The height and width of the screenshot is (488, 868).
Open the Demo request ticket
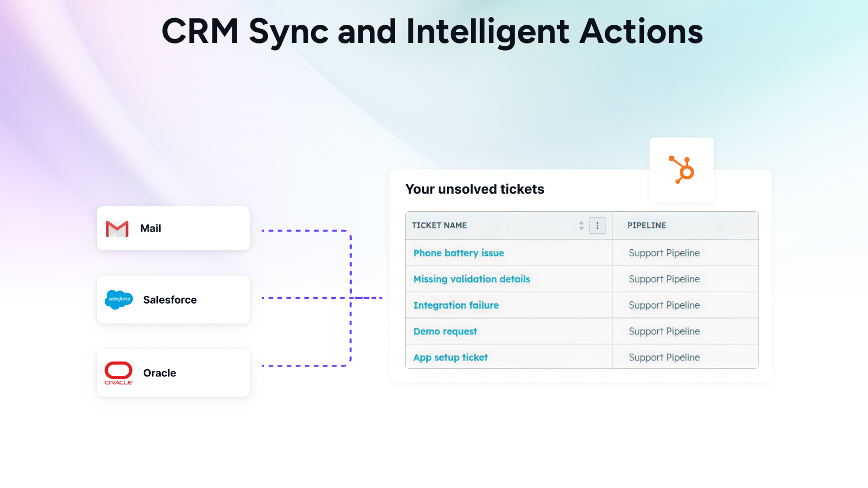[445, 331]
